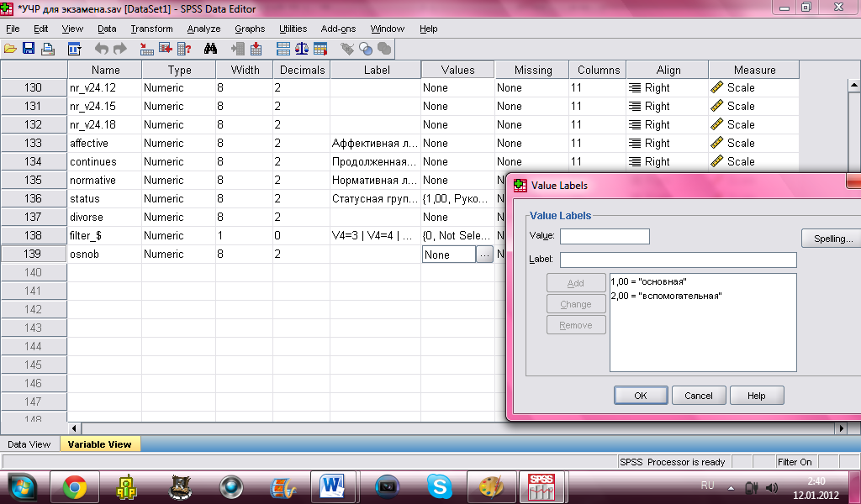This screenshot has width=861, height=504.
Task: Click OK in Value Labels dialog
Action: pyautogui.click(x=641, y=396)
